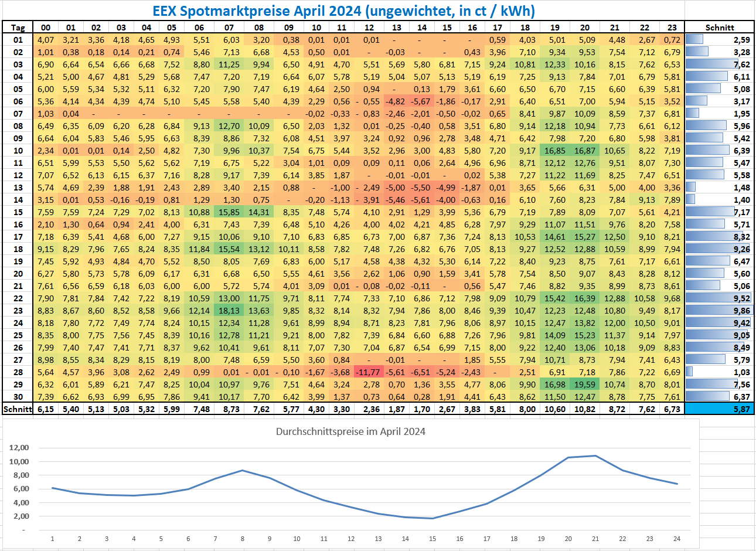Image resolution: width=756 pixels, height=551 pixels.
Task: Select the day 13 average value '1,48'
Action: (741, 188)
